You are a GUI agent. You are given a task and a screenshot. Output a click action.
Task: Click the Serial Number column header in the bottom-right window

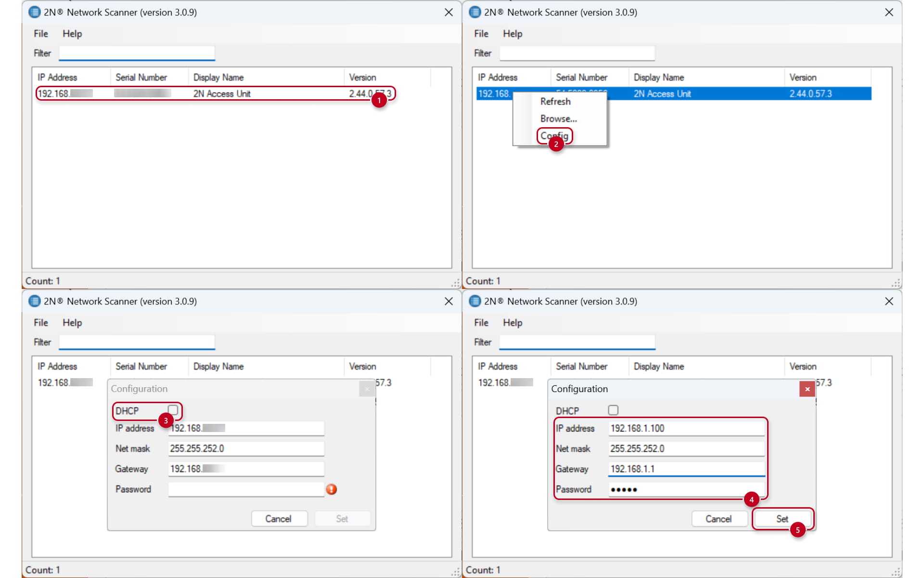coord(590,367)
